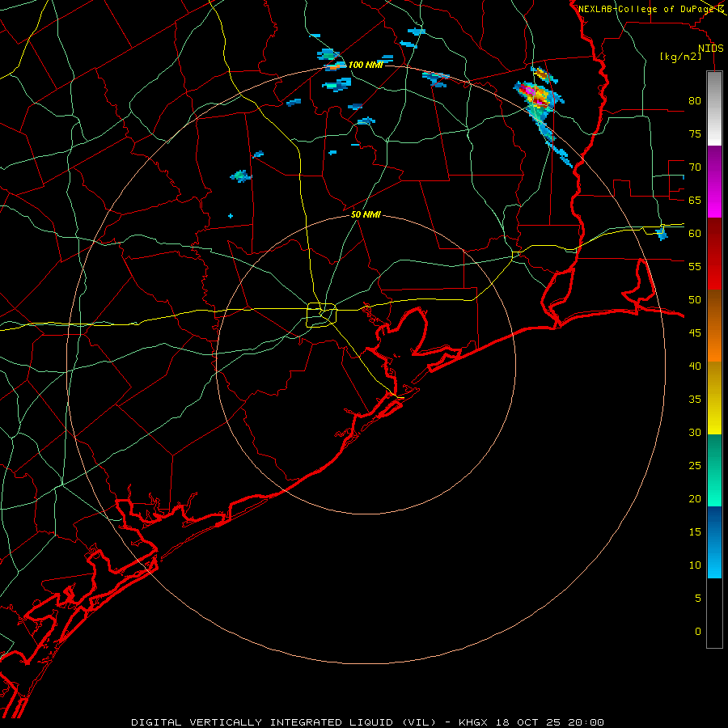Click the 25 value on the color scale
The width and height of the screenshot is (728, 728).
click(695, 465)
